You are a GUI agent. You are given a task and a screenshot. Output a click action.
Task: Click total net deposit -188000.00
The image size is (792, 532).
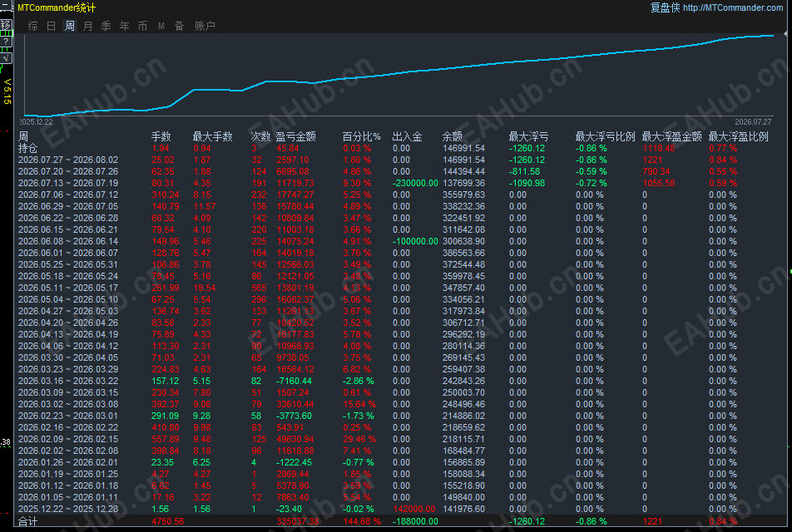click(415, 521)
